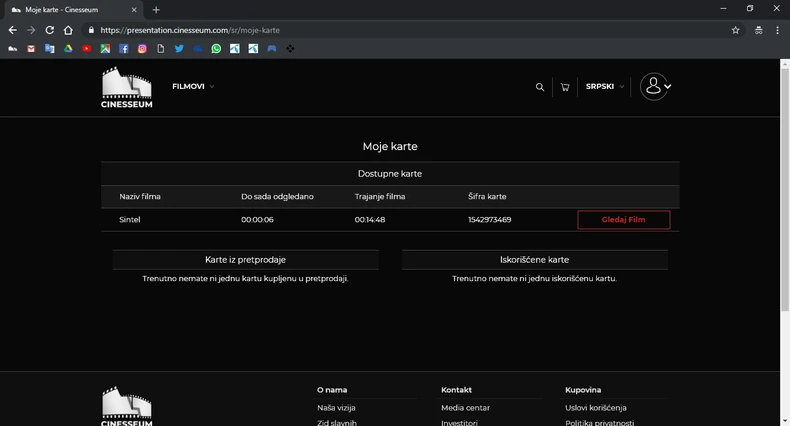Click the browser back arrow
This screenshot has height=426, width=790.
[13, 30]
